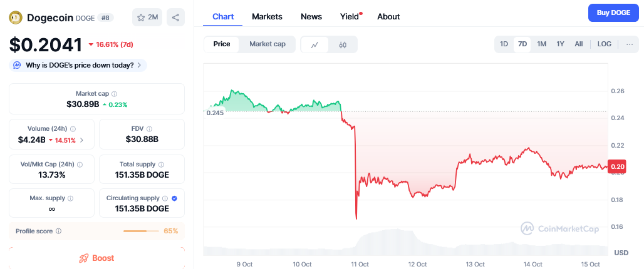Click the Dogecoin logo icon

[x=16, y=18]
